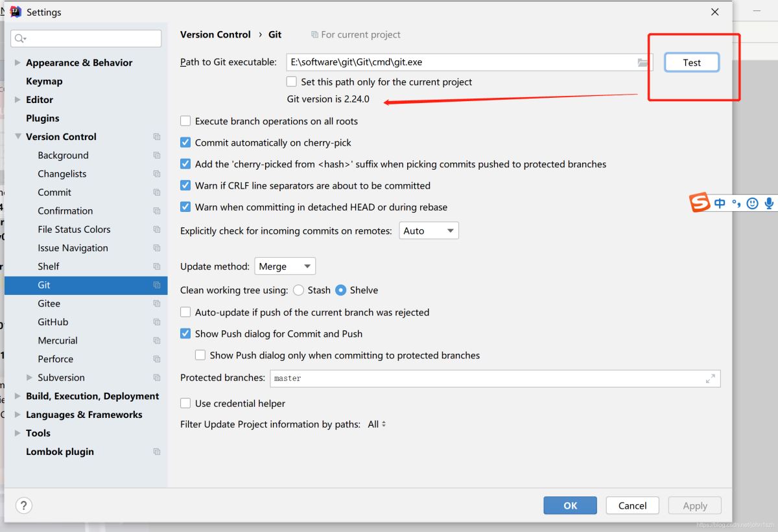Screen dimensions: 778x532
Task: Click the search magnifier icon in settings
Action: 20,39
